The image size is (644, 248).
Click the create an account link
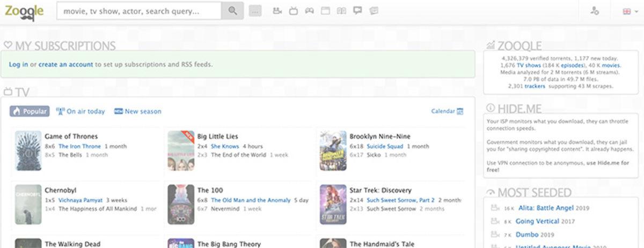pyautogui.click(x=65, y=64)
